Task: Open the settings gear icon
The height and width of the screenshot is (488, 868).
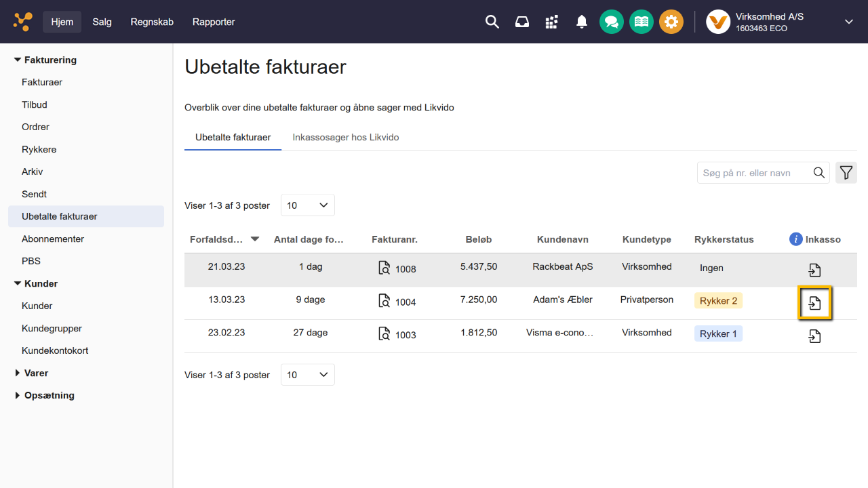Action: [x=671, y=21]
